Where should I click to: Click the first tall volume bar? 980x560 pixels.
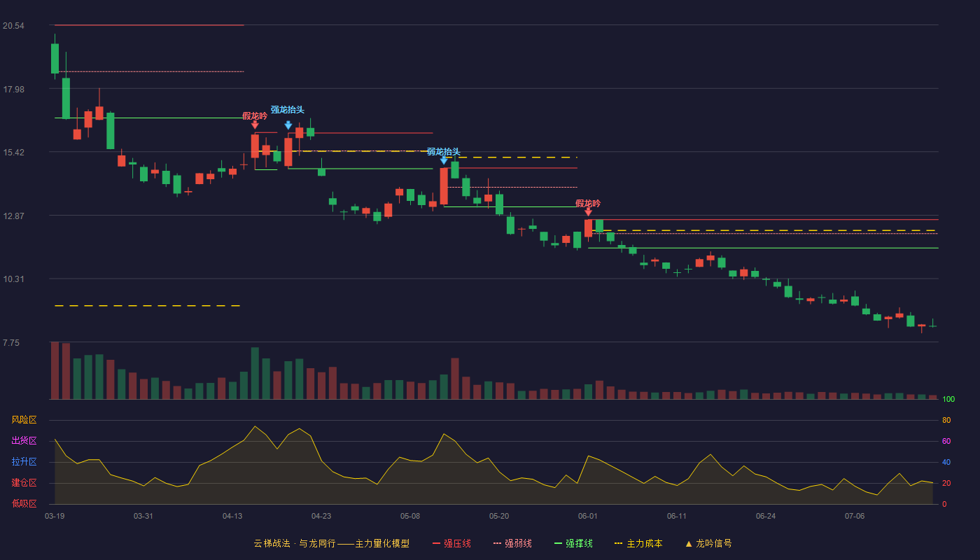click(x=55, y=370)
